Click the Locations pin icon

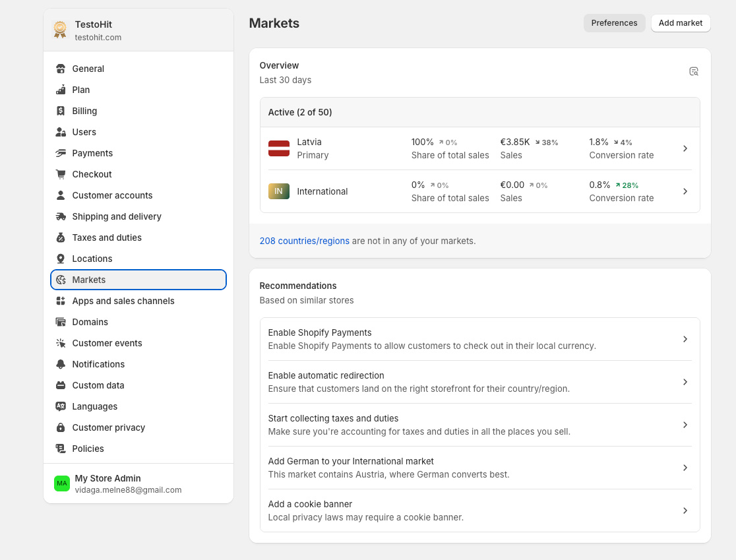click(61, 259)
